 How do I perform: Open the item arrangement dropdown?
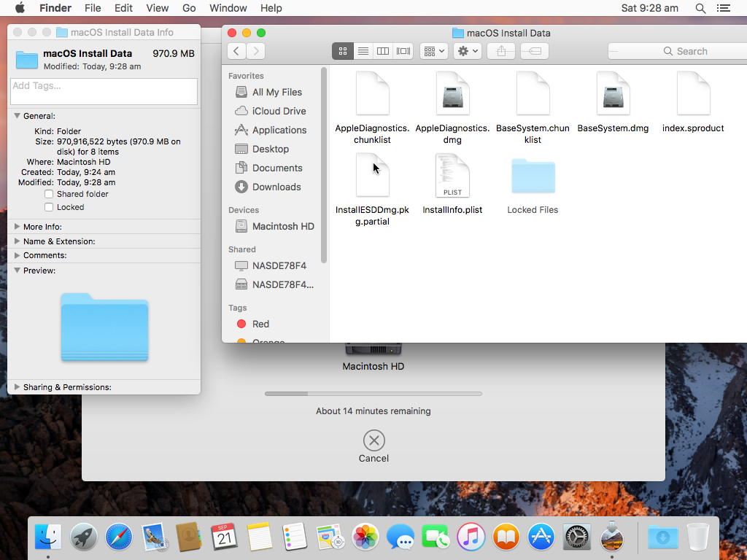pyautogui.click(x=434, y=51)
